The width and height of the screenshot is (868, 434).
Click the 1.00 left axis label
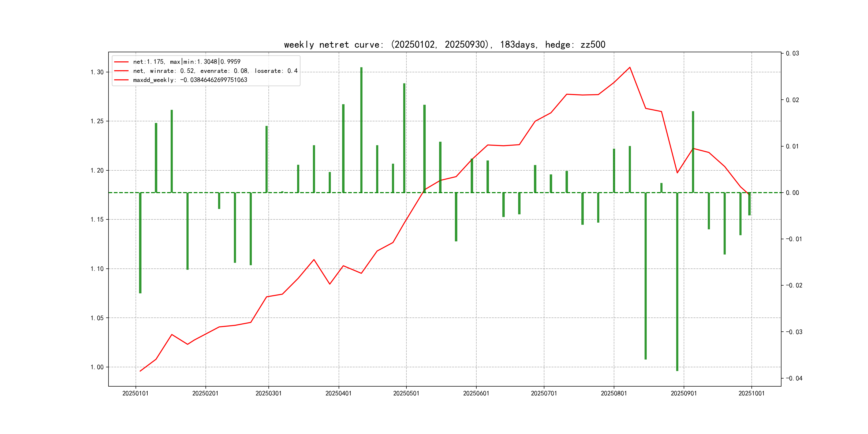pyautogui.click(x=97, y=367)
